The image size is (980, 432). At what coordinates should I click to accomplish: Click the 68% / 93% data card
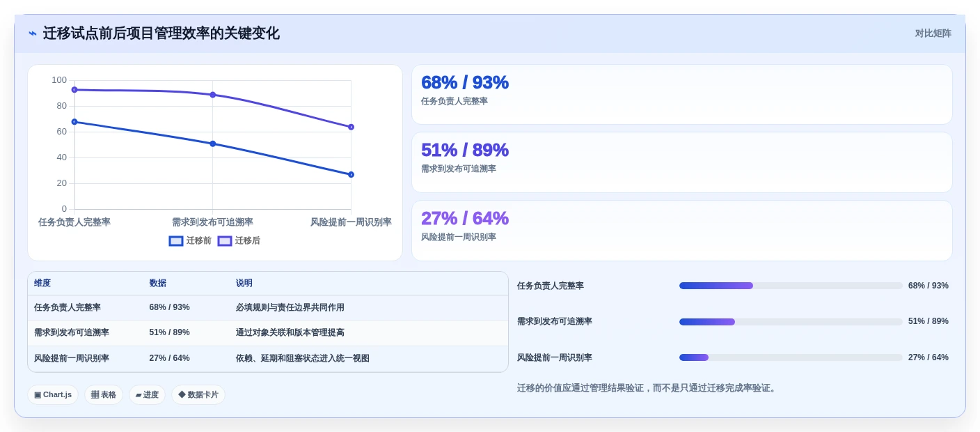tap(681, 95)
